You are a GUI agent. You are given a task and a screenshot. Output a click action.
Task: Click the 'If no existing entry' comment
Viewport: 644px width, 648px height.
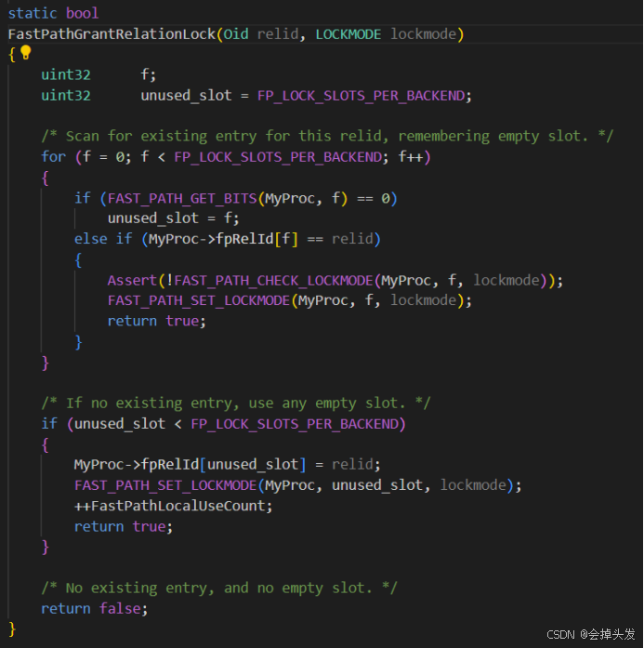[x=236, y=403]
